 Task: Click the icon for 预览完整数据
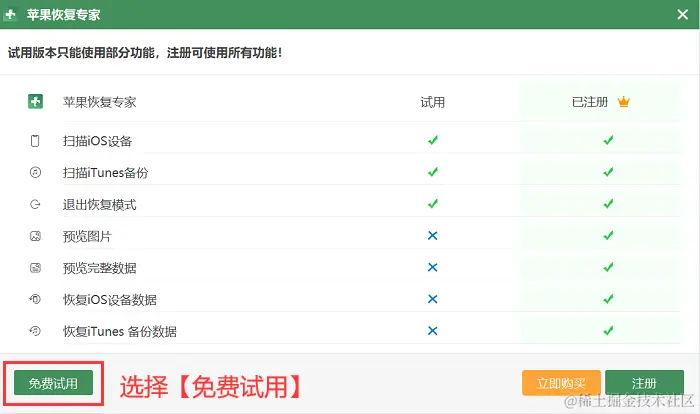click(35, 268)
